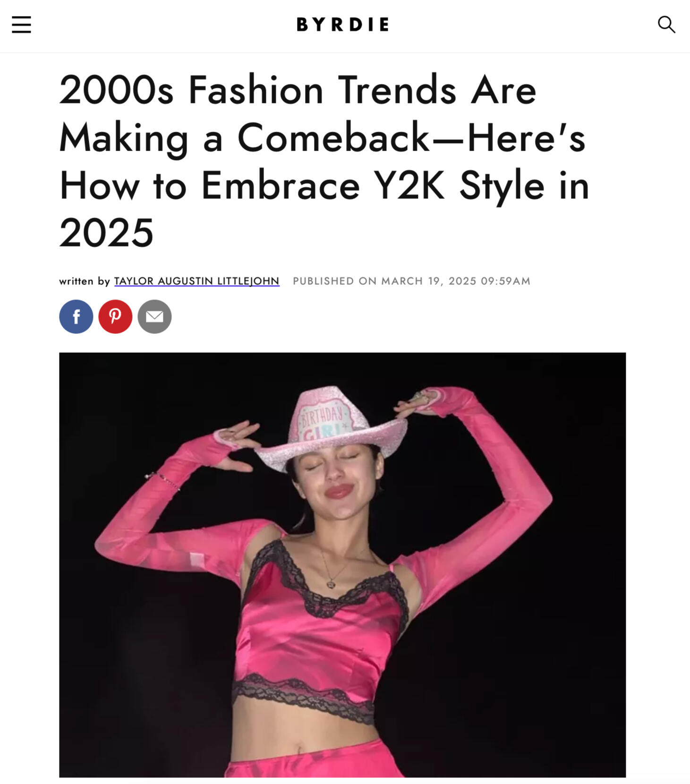The width and height of the screenshot is (690, 784).
Task: Open the hamburger navigation menu
Action: (x=21, y=25)
